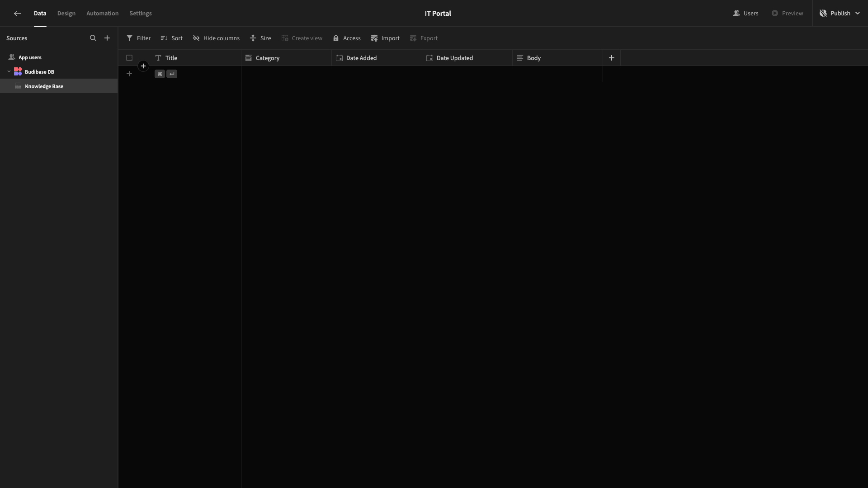Collapse the Budibase DB tree node

pos(9,72)
